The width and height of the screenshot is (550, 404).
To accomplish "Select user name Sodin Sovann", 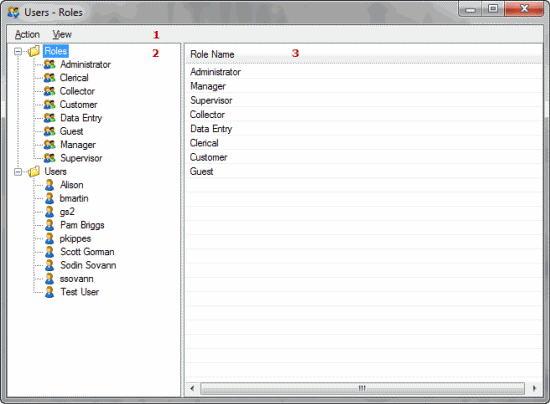I will [x=88, y=265].
